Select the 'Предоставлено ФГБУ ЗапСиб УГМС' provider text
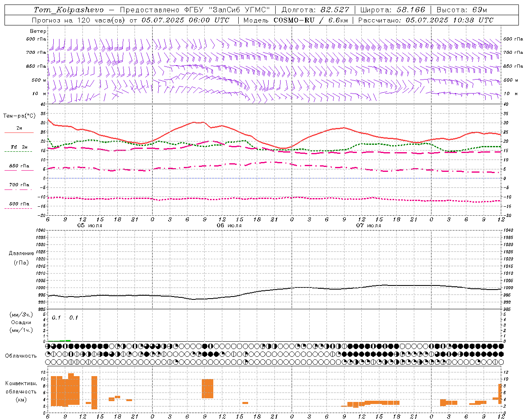 [x=195, y=10]
